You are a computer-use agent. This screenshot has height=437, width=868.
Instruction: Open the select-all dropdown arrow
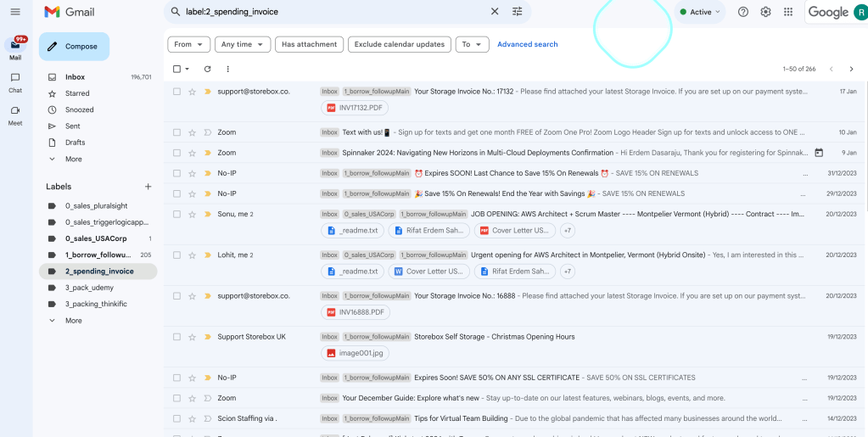[188, 70]
